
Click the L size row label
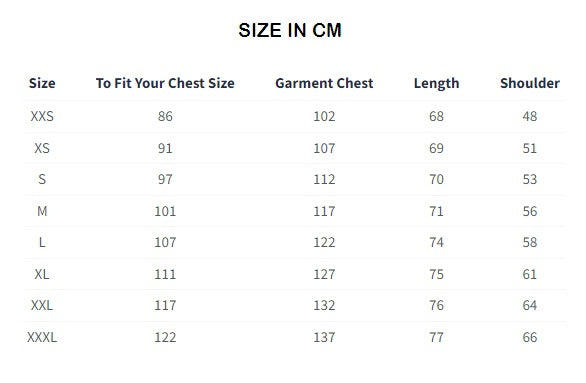click(42, 243)
